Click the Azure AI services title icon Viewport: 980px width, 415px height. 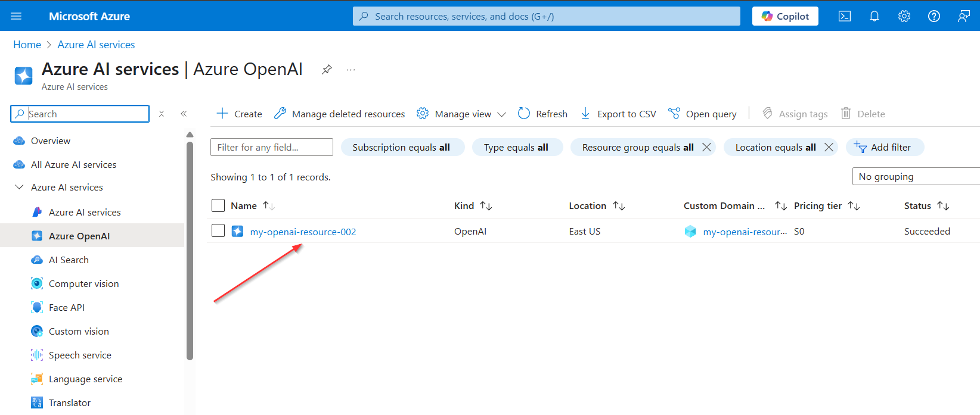tap(24, 76)
